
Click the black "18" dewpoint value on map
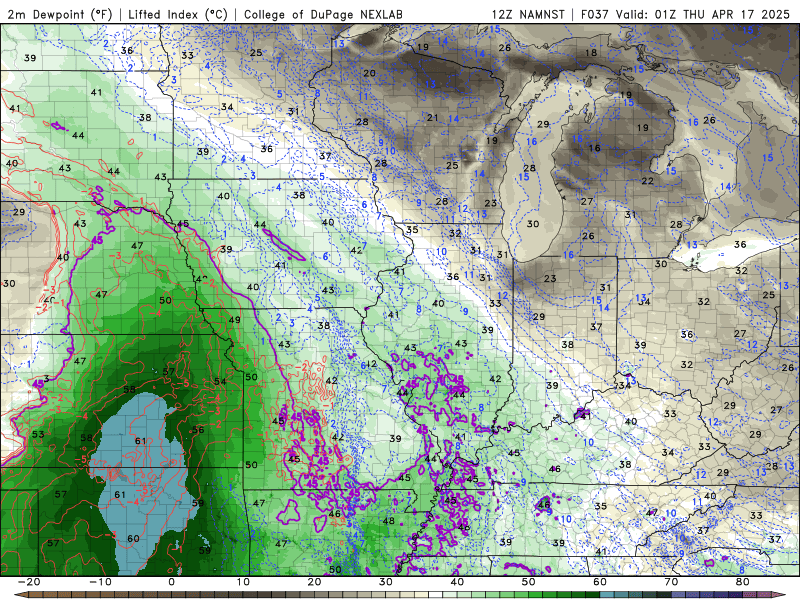pos(591,53)
